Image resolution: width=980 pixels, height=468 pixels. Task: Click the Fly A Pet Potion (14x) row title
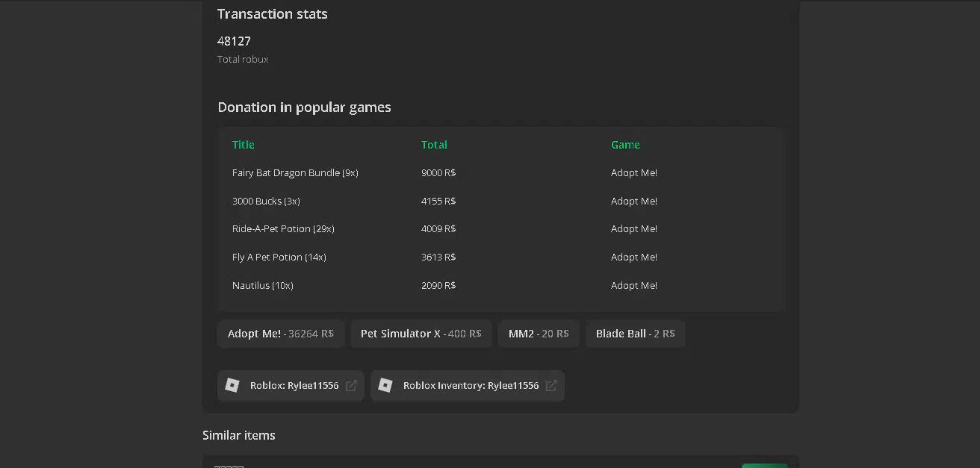[x=279, y=258]
